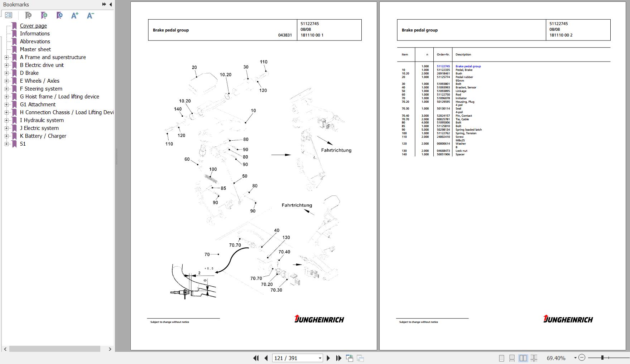Decrease bookmark text size with A-
Screen dimensions: 630x364
pyautogui.click(x=90, y=15)
